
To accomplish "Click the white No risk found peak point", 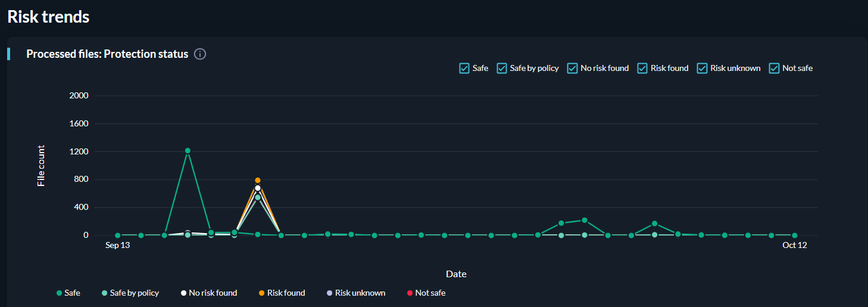I will coord(258,188).
